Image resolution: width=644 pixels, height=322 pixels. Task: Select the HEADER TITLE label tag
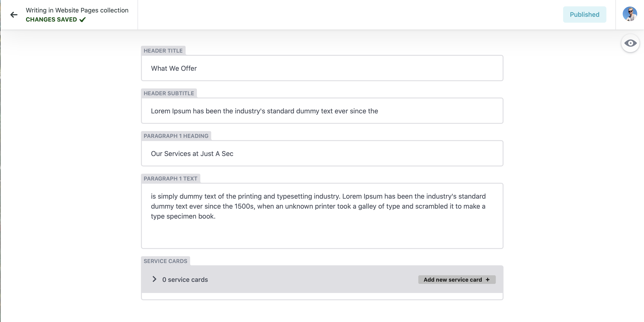tap(163, 51)
